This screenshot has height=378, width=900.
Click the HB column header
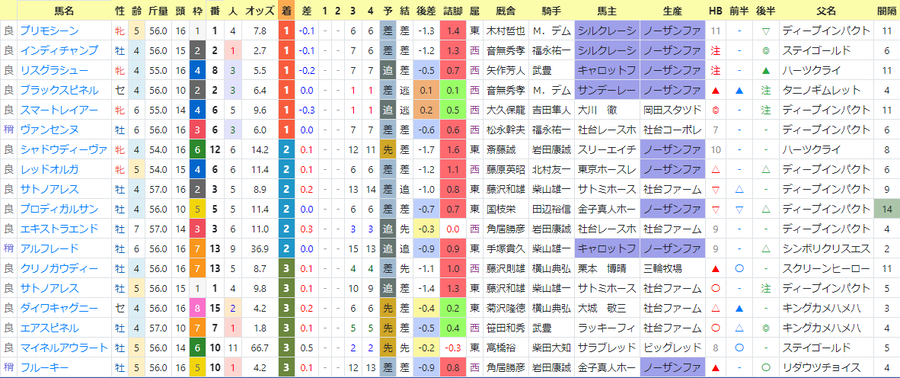pos(715,11)
